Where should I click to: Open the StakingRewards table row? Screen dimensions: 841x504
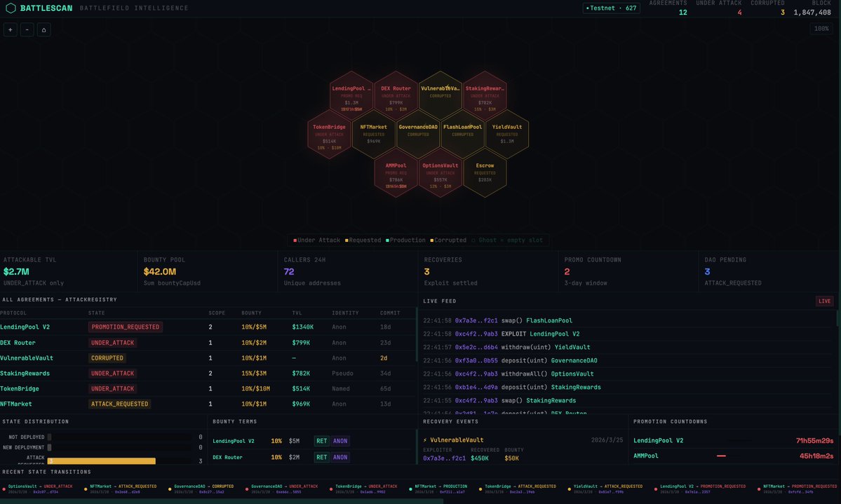(208, 373)
